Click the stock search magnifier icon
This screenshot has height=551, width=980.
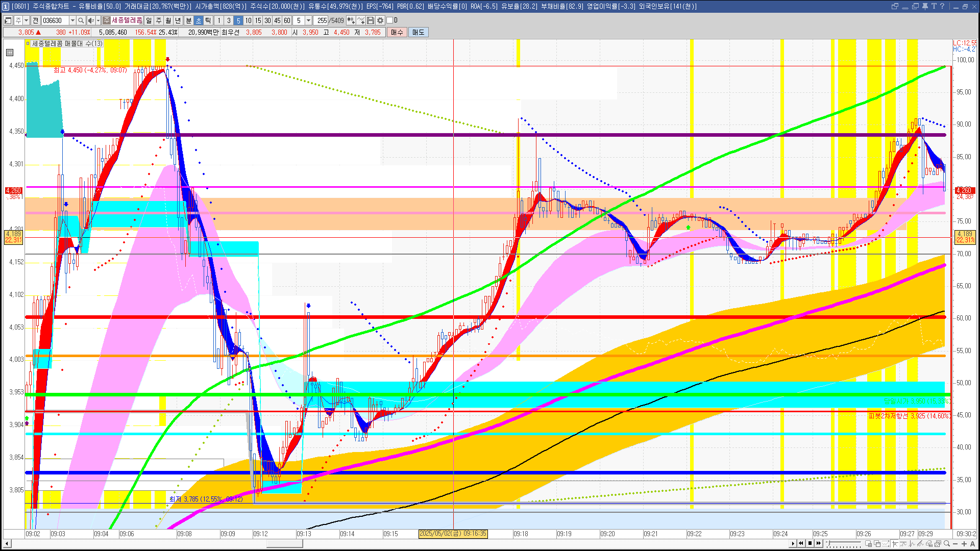pyautogui.click(x=81, y=20)
